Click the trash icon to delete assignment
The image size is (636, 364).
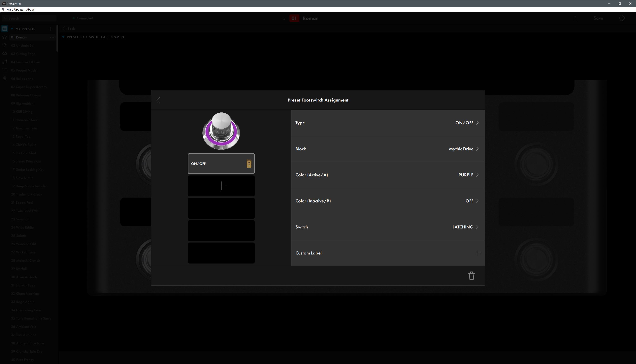coord(471,276)
